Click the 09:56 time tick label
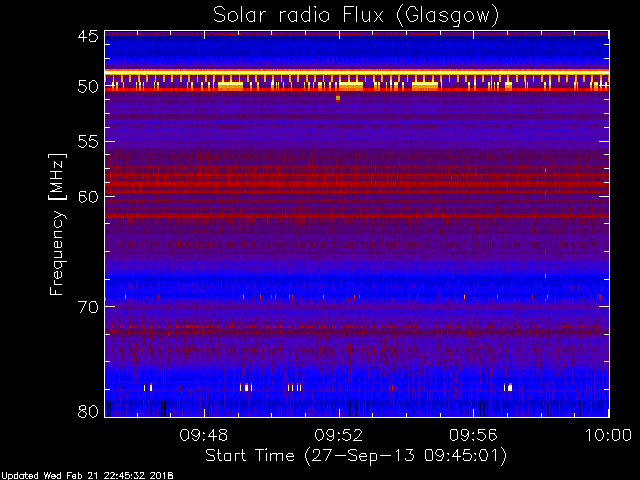This screenshot has width=640, height=480. [473, 435]
